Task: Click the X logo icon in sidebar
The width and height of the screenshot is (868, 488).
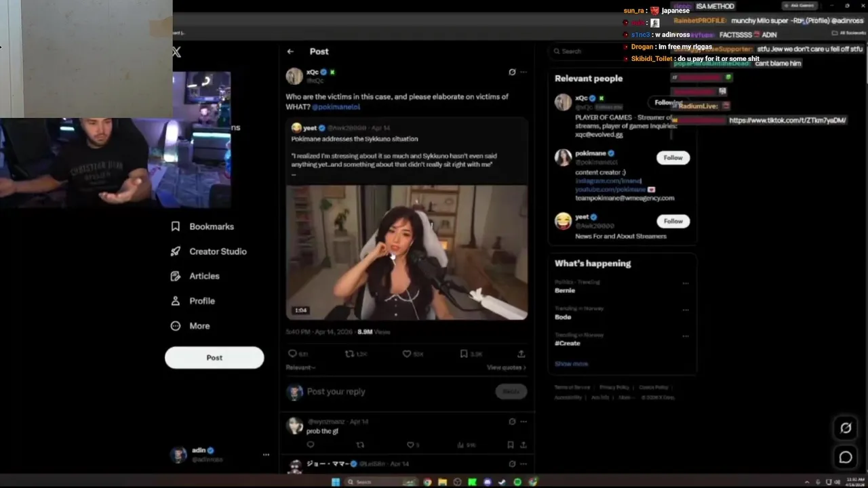Action: (177, 52)
